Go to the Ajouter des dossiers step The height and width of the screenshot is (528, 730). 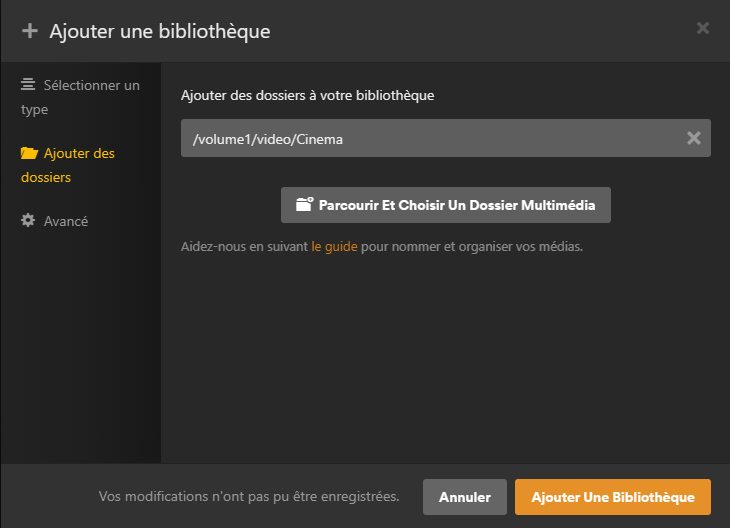68,165
